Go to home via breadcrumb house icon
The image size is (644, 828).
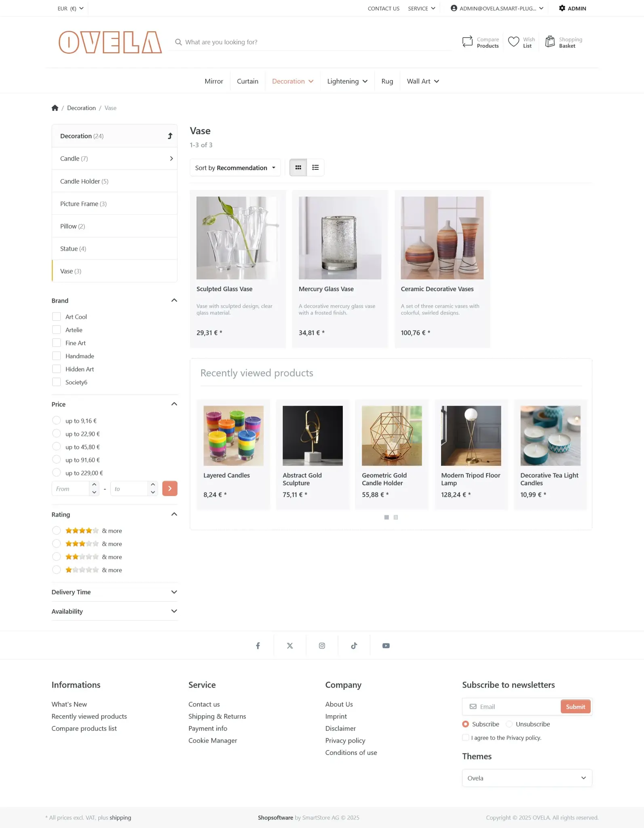tap(55, 108)
